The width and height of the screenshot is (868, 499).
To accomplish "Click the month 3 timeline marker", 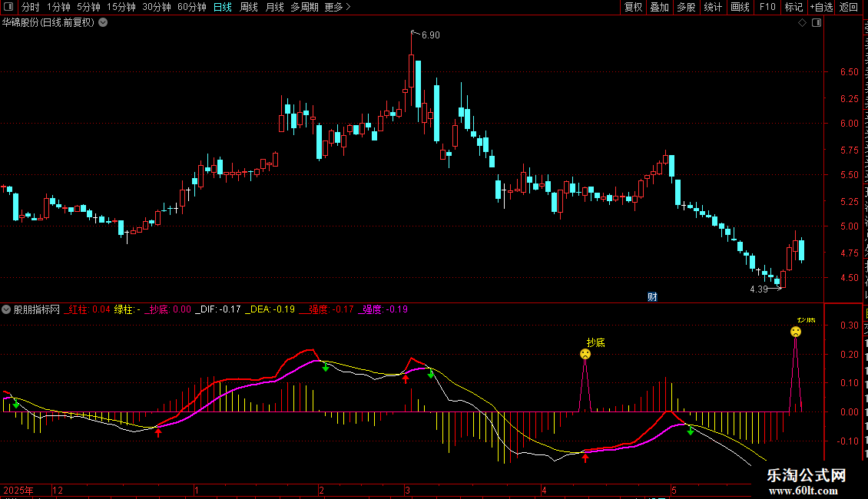I will pos(407,490).
